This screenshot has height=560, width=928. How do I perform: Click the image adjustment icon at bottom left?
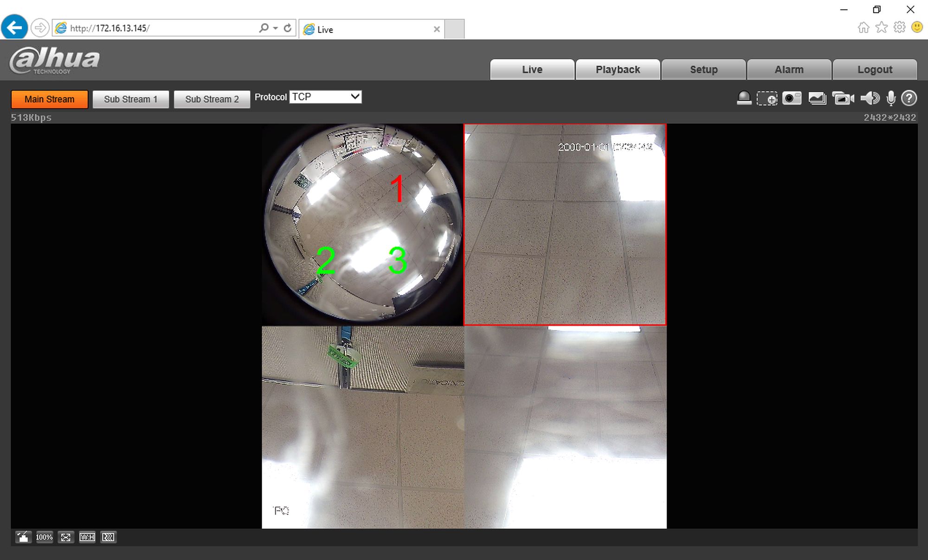point(23,537)
